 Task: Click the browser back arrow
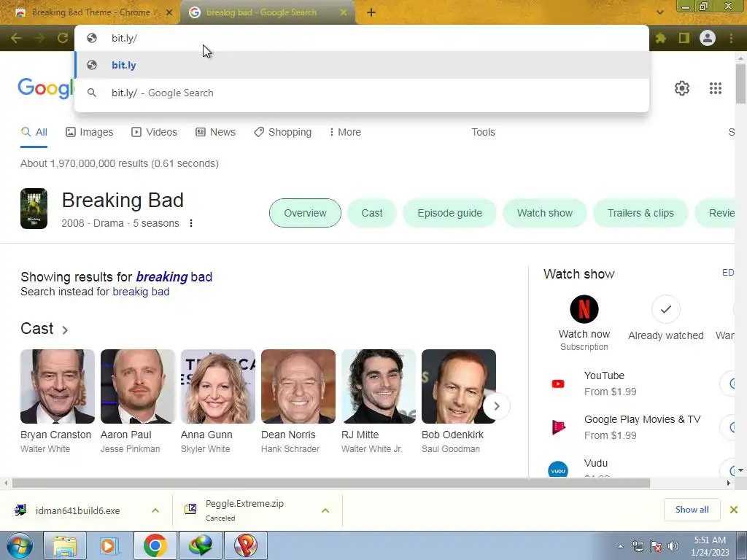16,38
